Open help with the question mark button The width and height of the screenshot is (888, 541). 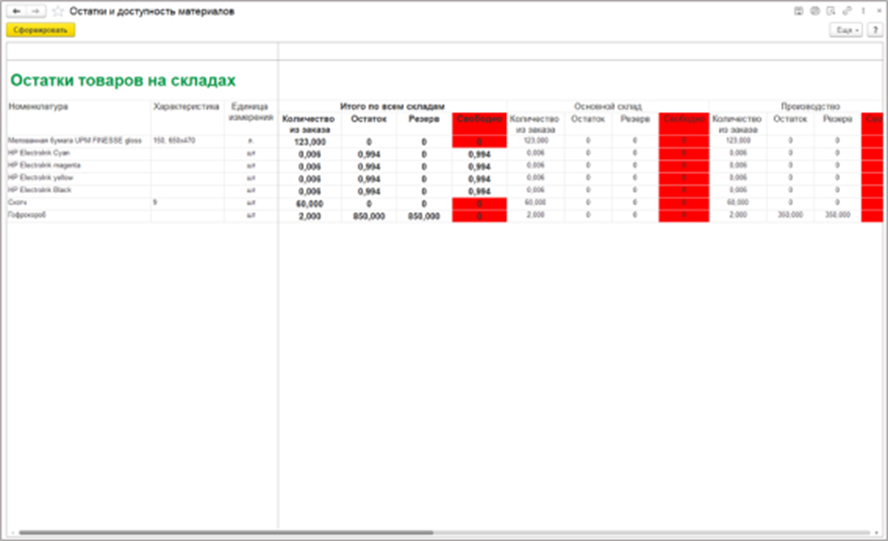point(874,30)
